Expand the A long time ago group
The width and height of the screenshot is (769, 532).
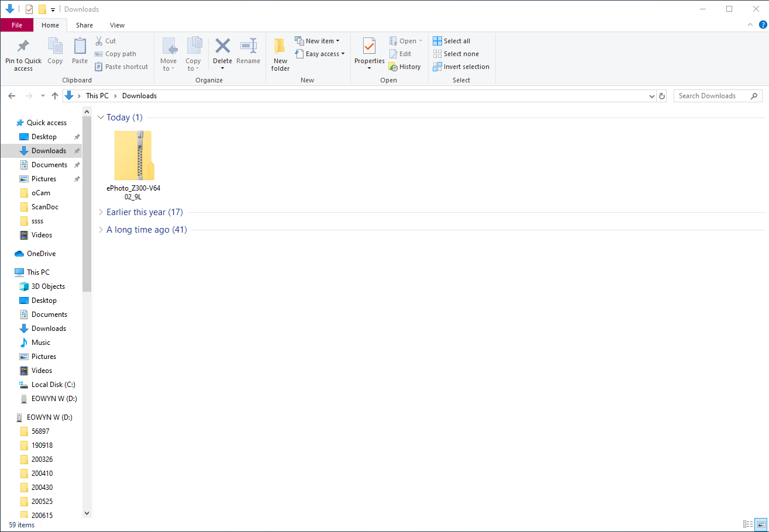101,230
